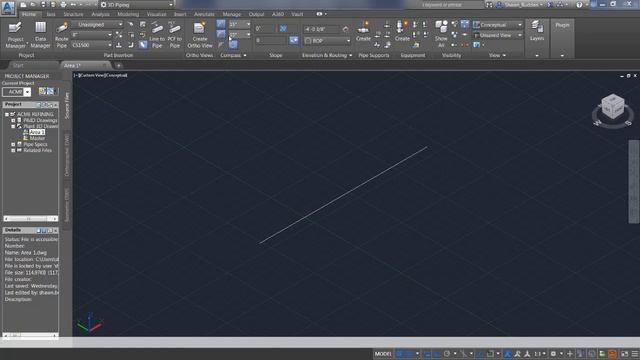Expand the View panel title
The height and width of the screenshot is (360, 640).
tap(497, 55)
